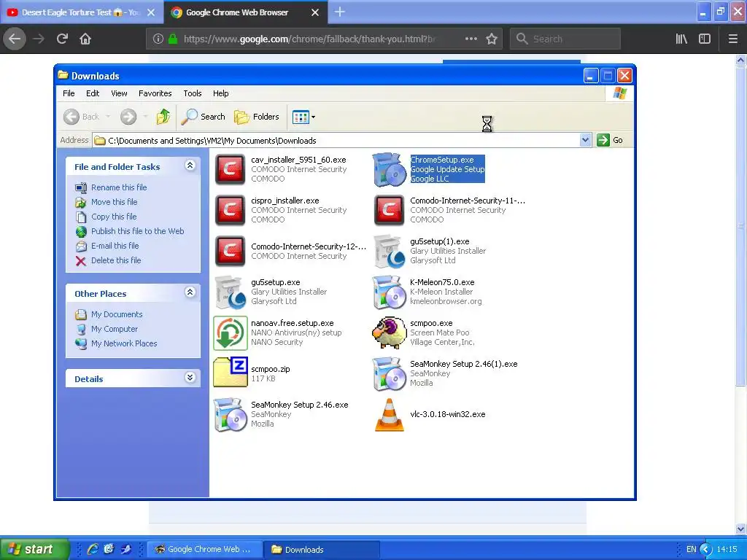Click the Explorer Forward arrow button
The height and width of the screenshot is (560, 747).
pyautogui.click(x=128, y=117)
